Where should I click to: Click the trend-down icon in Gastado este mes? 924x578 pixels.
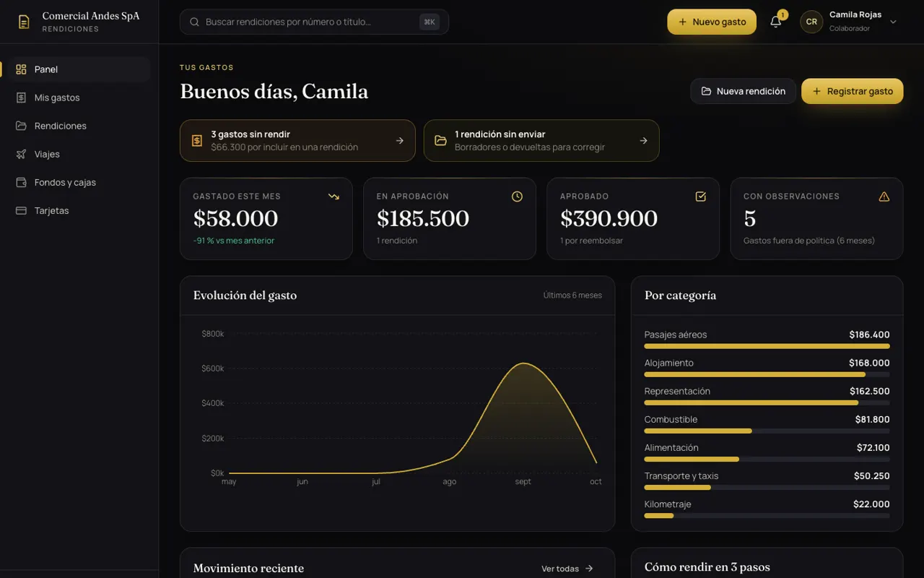tap(334, 197)
